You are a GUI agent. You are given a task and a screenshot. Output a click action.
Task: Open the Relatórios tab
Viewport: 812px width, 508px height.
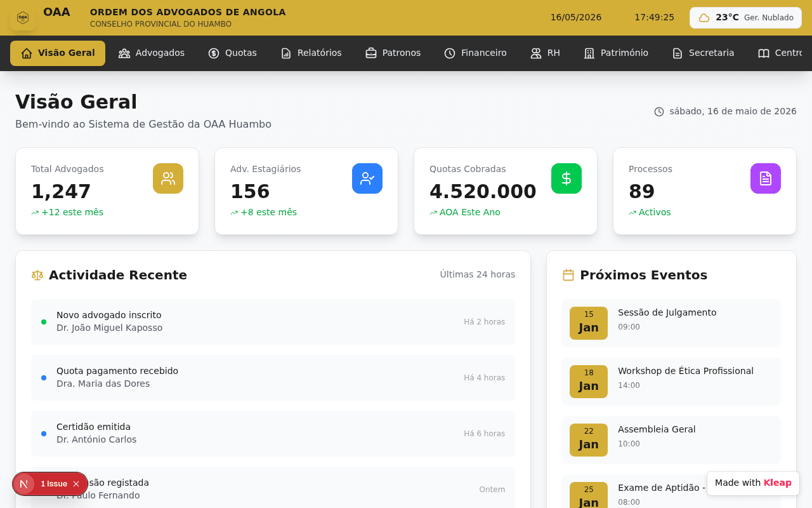(x=311, y=53)
